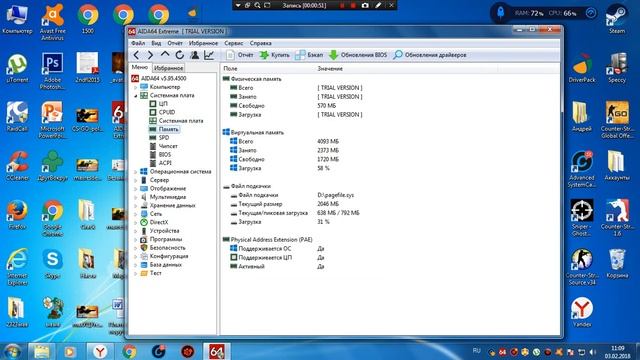Open the CCleaner desktop icon

tap(17, 166)
